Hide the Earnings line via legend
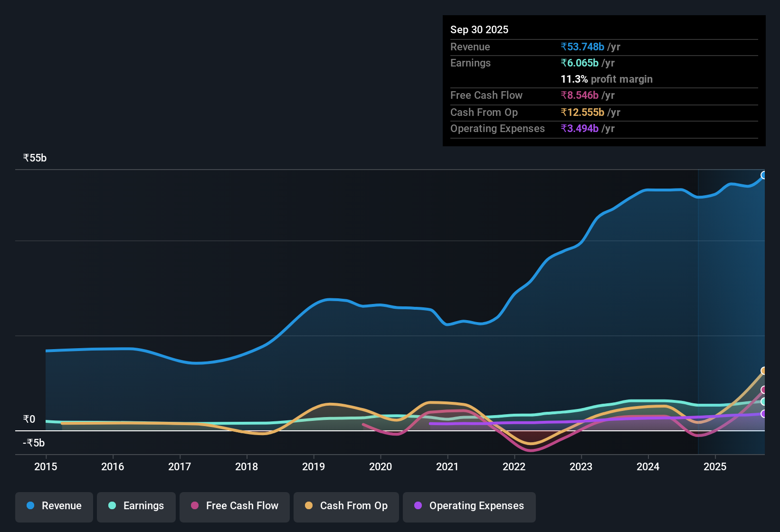780x532 pixels. pos(136,506)
